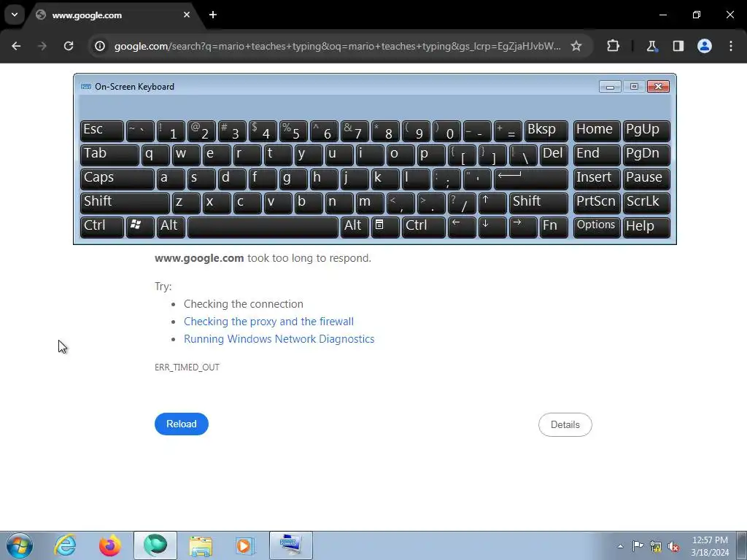Viewport: 747px width, 560px height.
Task: Tap the Enter arrow key on keyboard
Action: click(x=531, y=179)
